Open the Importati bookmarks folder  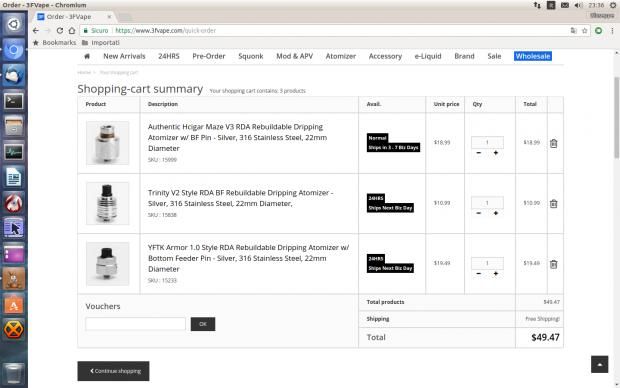(100, 42)
